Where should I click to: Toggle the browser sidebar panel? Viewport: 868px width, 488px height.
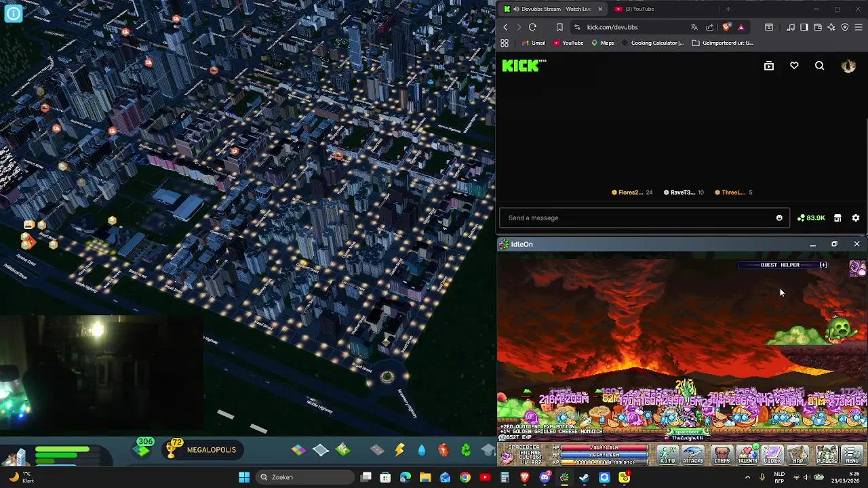click(804, 27)
